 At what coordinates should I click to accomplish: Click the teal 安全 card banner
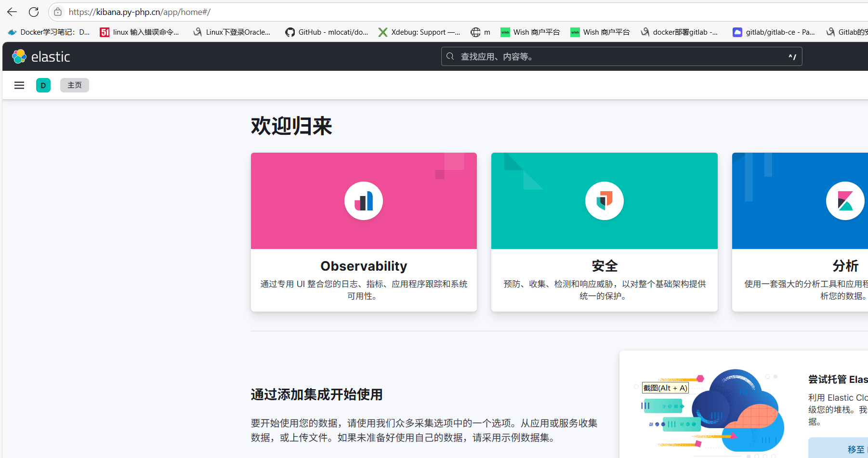(605, 201)
